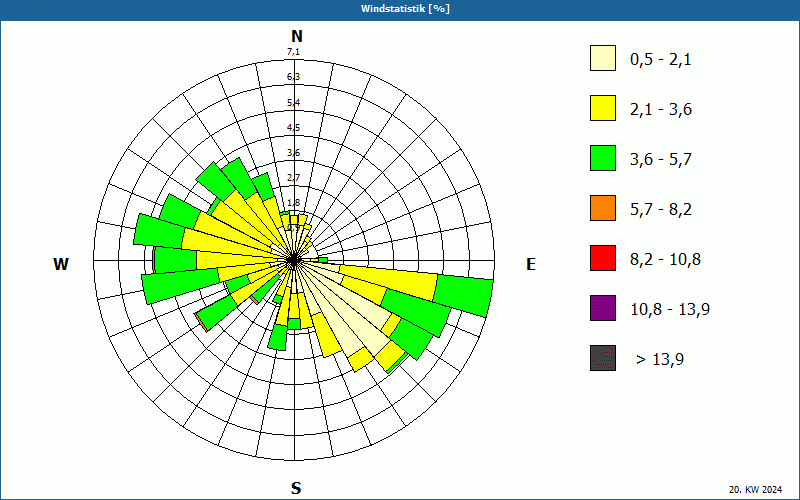The image size is (800, 500).
Task: Click the 2,7 axis scale label
Action: (293, 178)
